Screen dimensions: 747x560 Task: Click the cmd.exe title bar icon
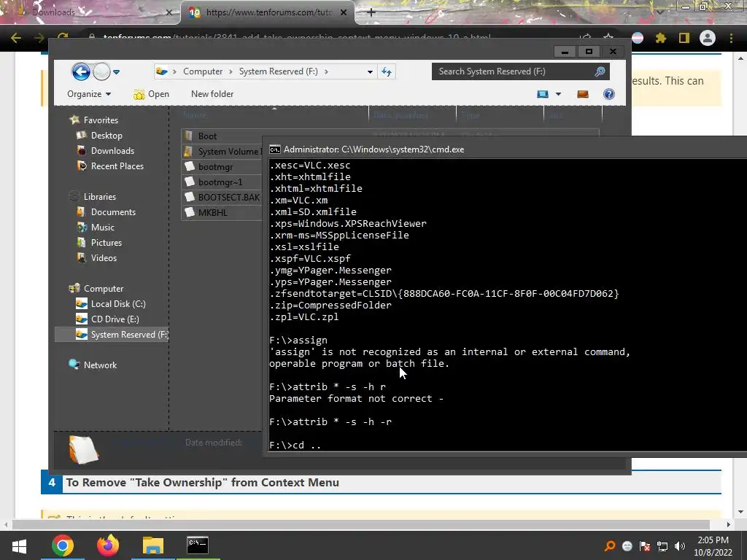click(x=275, y=149)
